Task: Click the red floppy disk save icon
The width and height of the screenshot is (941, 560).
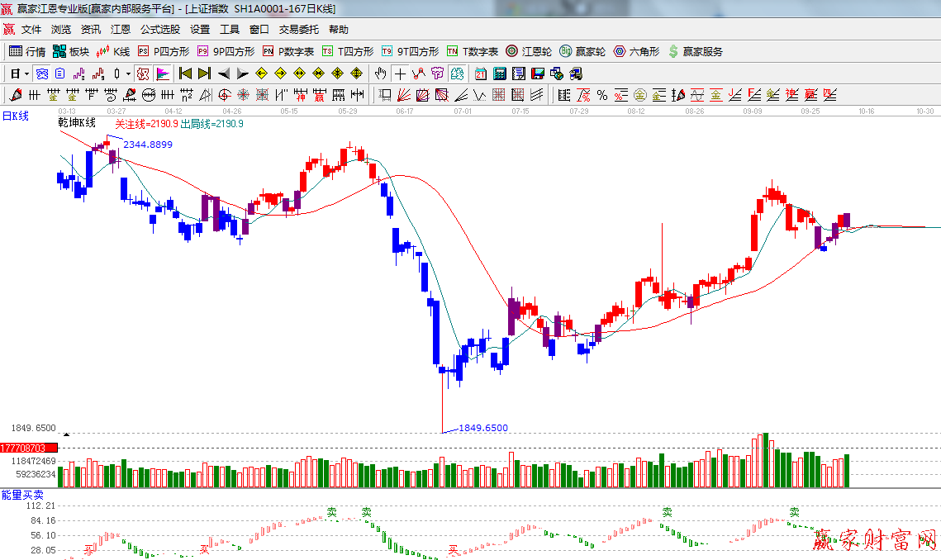Action: (538, 74)
